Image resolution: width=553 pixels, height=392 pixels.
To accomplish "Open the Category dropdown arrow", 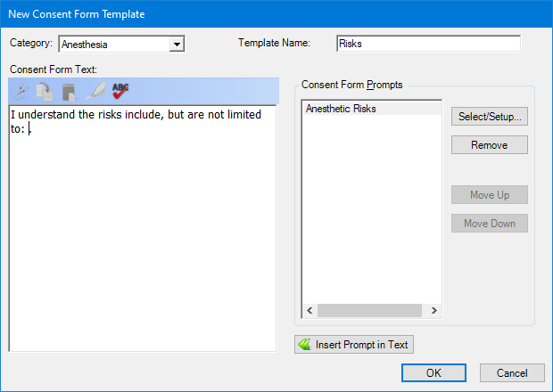I will coord(177,44).
